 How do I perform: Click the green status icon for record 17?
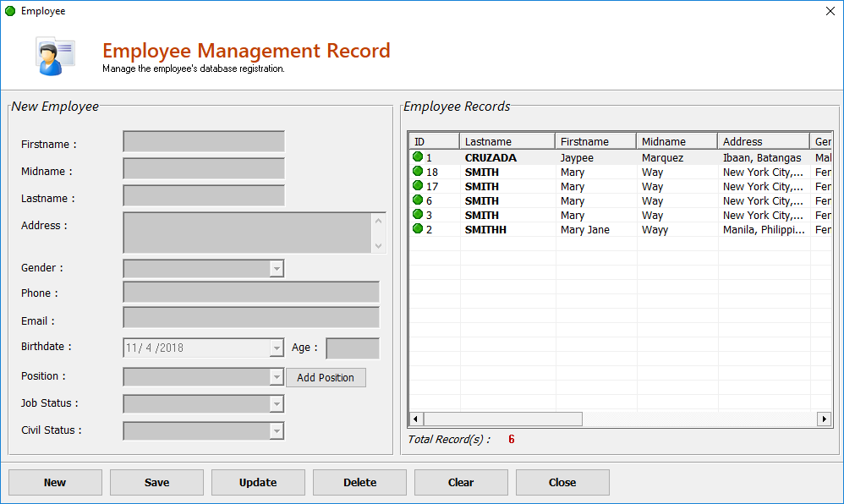(418, 186)
